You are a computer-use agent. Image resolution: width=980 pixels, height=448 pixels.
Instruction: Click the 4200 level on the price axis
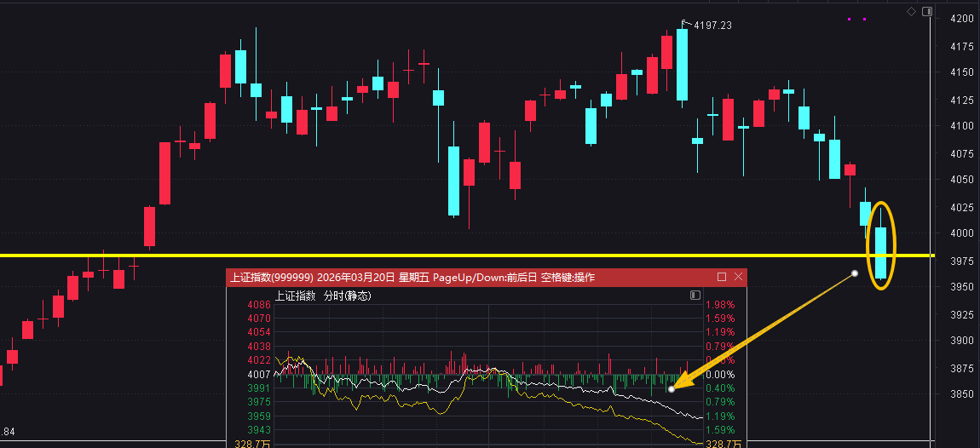coord(961,19)
